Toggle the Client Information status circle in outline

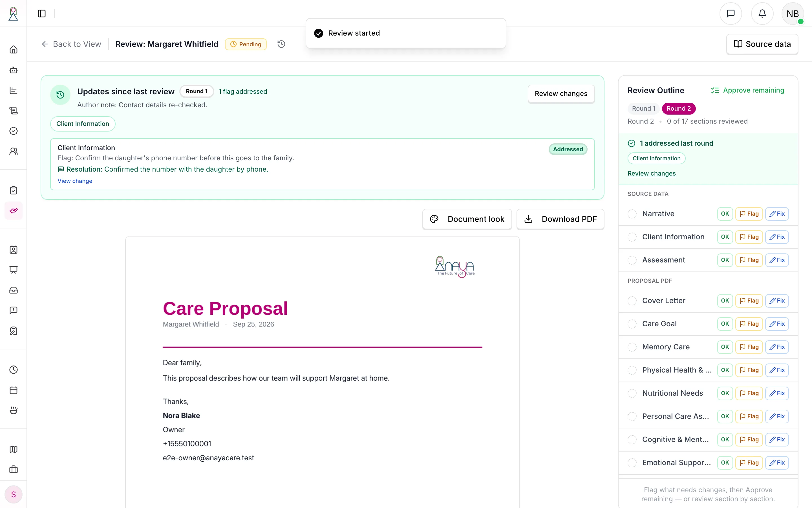(x=632, y=237)
